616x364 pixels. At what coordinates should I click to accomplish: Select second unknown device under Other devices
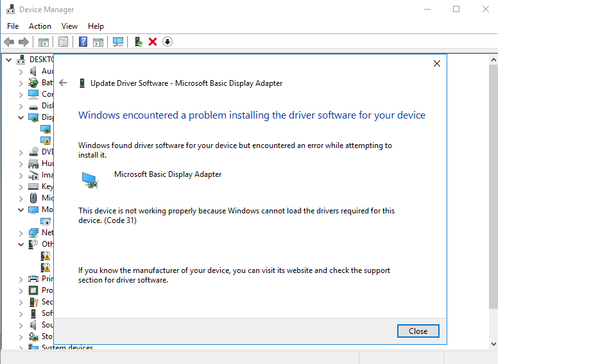click(x=46, y=267)
